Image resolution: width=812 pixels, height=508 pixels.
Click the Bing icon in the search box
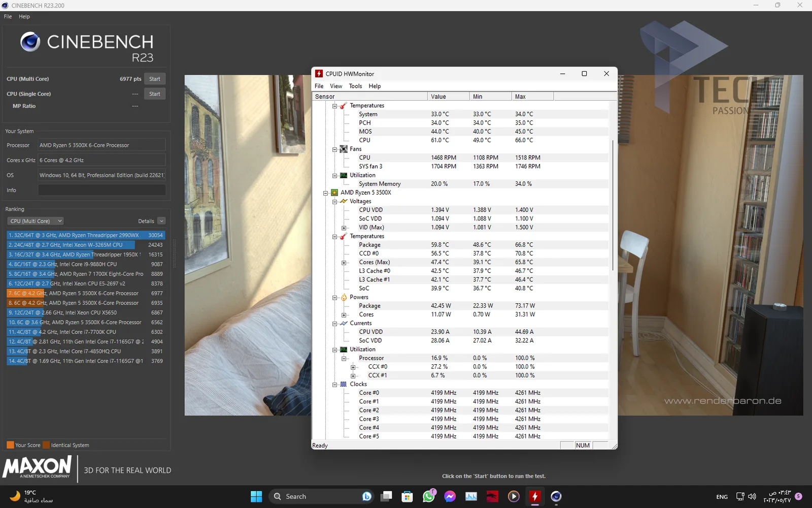coord(367,496)
